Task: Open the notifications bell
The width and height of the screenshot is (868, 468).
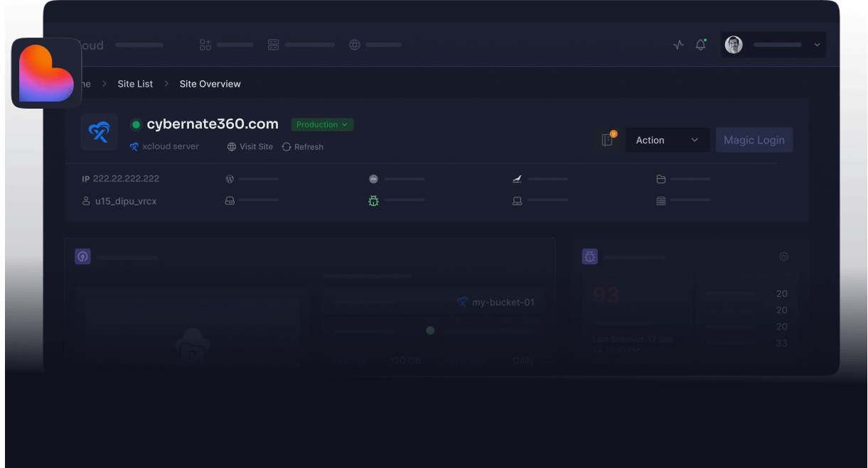Action: pyautogui.click(x=700, y=45)
